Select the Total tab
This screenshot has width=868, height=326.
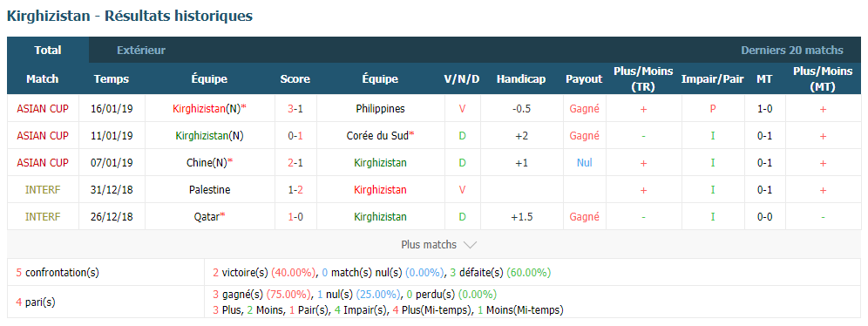click(x=48, y=50)
